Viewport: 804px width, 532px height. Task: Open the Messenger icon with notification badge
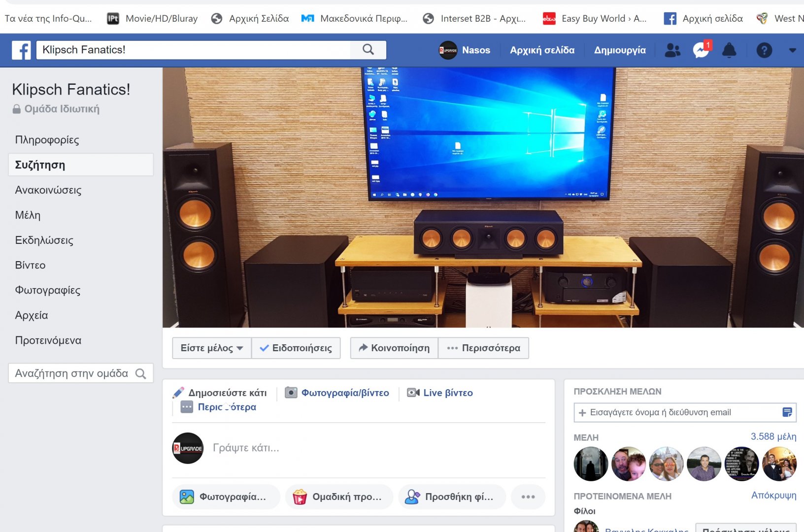[x=701, y=50]
